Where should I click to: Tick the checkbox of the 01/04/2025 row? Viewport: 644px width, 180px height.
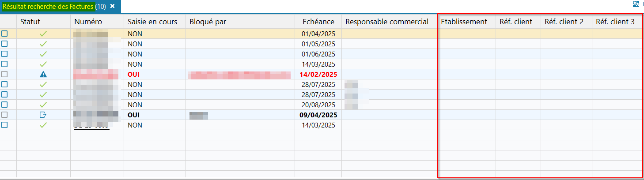[x=4, y=34]
